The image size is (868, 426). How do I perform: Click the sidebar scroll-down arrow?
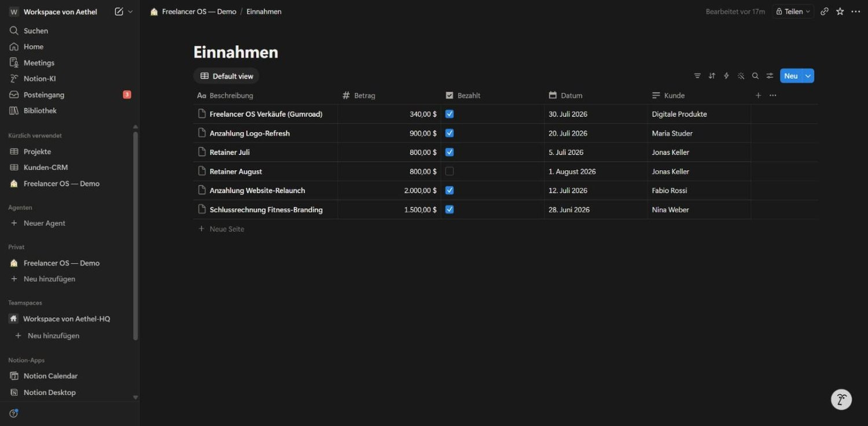pos(135,398)
